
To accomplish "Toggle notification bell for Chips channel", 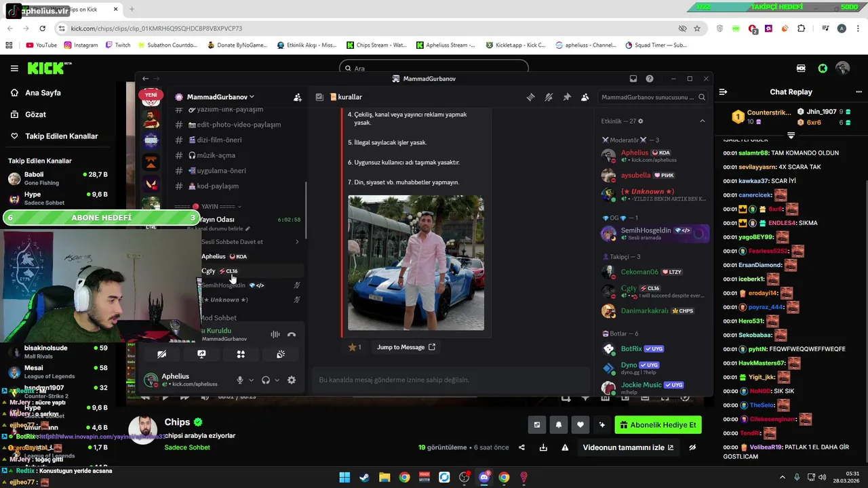I will tap(559, 425).
